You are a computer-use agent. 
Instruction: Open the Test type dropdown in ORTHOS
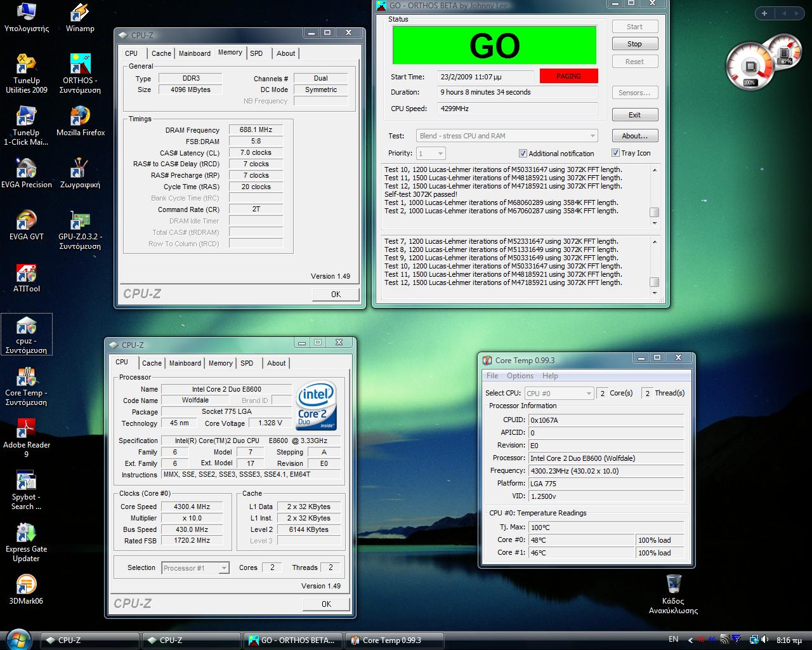coord(507,136)
